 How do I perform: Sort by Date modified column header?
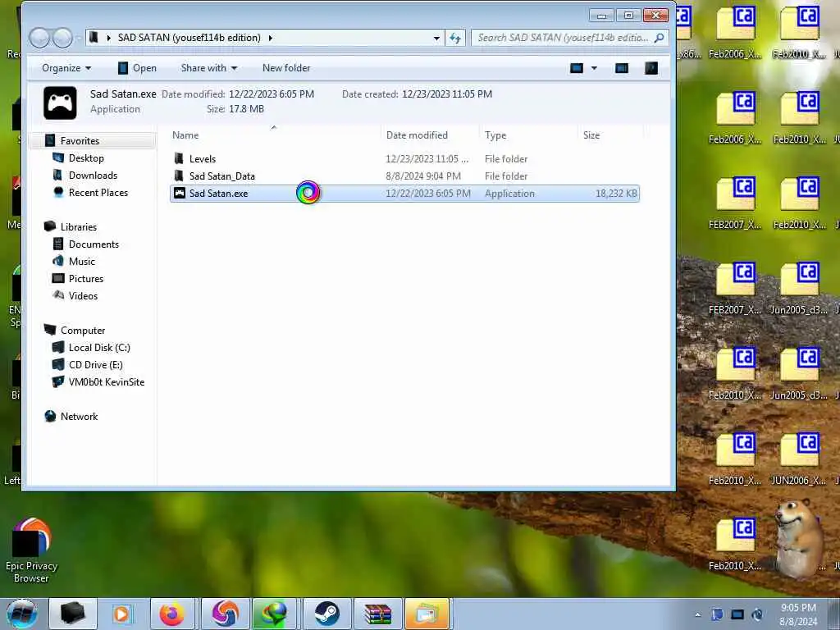pyautogui.click(x=430, y=135)
